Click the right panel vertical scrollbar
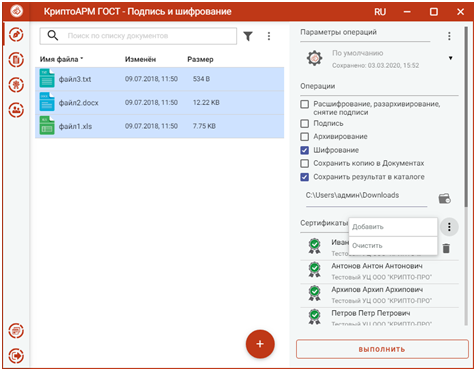The image size is (476, 371). [x=466, y=117]
